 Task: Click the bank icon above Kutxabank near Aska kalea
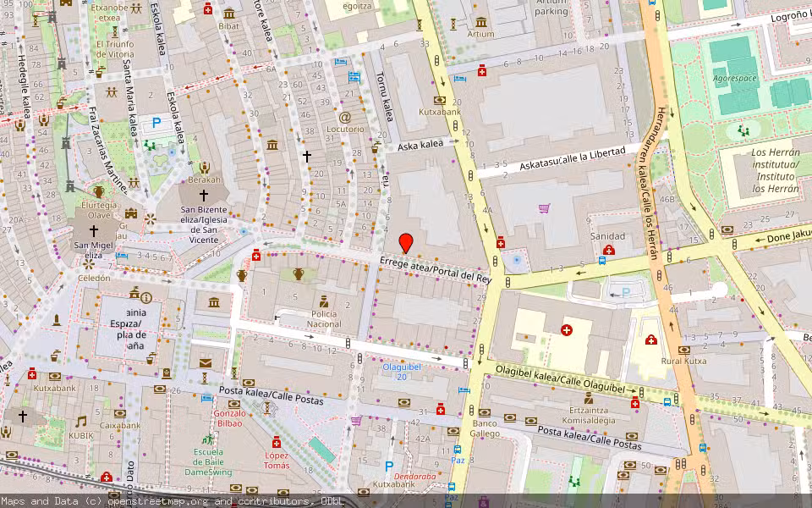pyautogui.click(x=440, y=101)
